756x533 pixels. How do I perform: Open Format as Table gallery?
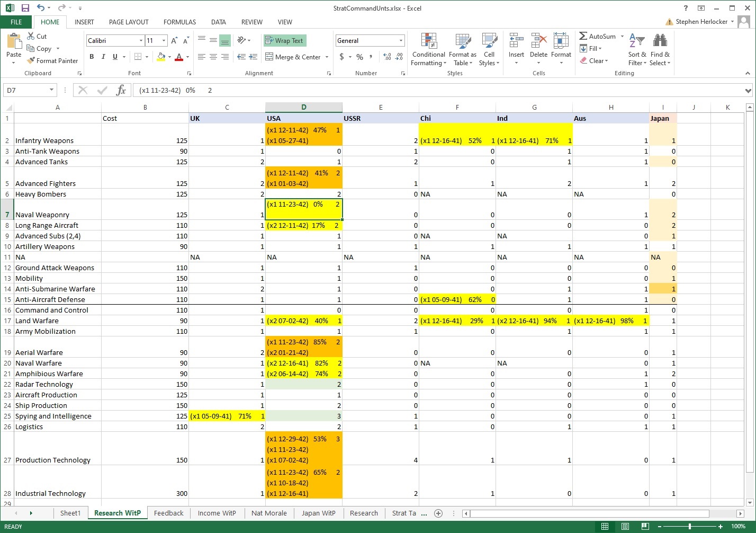tap(463, 49)
